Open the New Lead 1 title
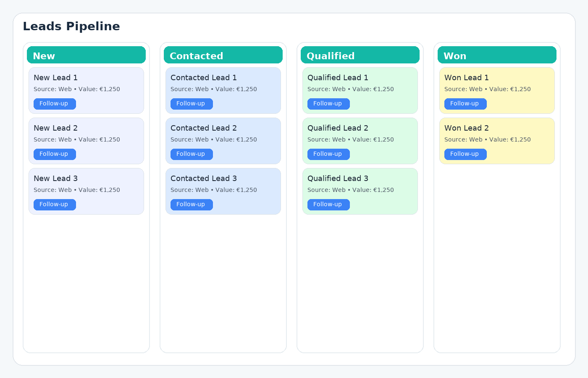 [55, 78]
